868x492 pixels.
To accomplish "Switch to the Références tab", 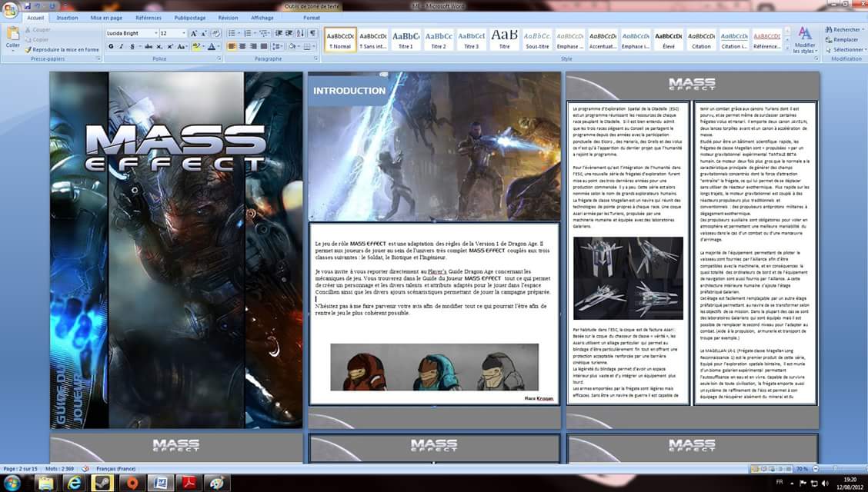I will point(149,18).
